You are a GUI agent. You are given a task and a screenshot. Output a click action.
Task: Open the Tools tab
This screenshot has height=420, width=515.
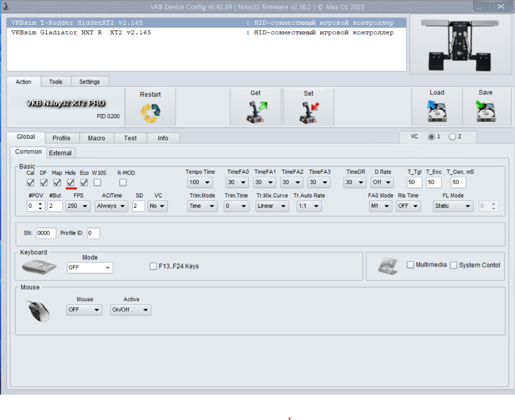coord(56,82)
